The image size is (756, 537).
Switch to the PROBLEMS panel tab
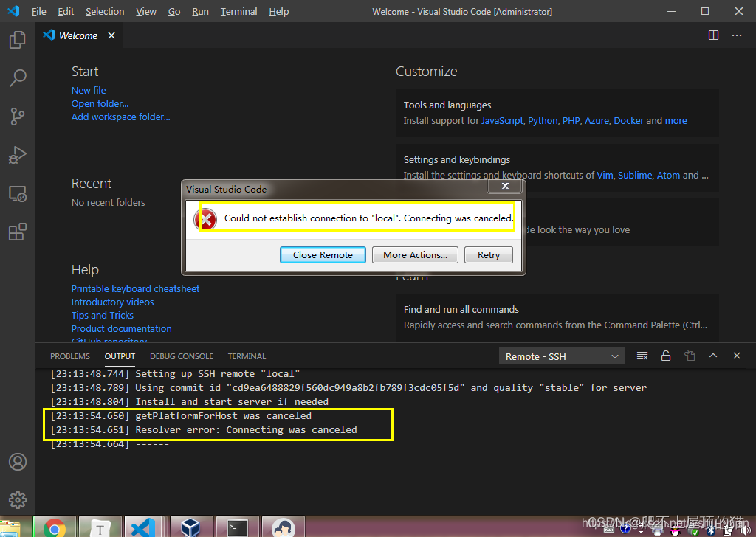click(x=70, y=356)
